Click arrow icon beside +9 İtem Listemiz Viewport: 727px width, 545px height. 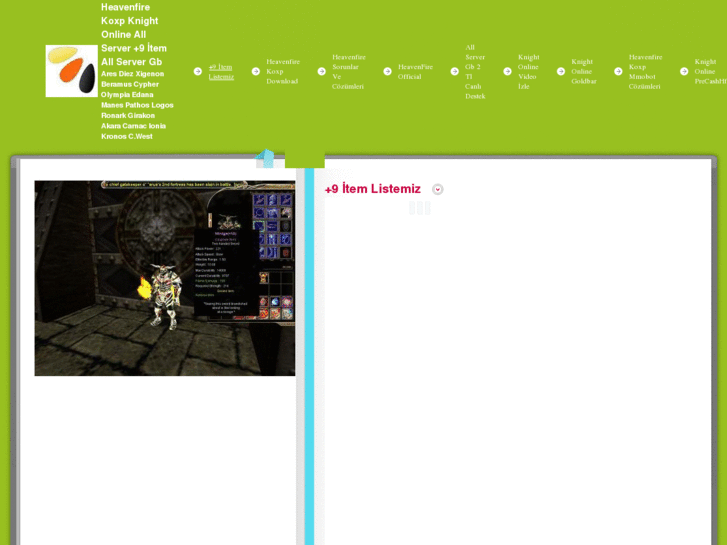click(x=198, y=71)
